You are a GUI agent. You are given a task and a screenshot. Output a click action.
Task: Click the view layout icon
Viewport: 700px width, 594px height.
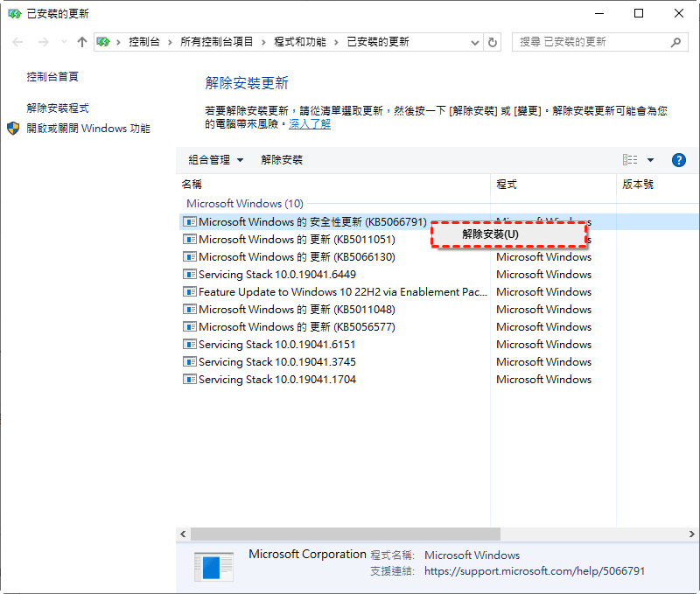[630, 160]
